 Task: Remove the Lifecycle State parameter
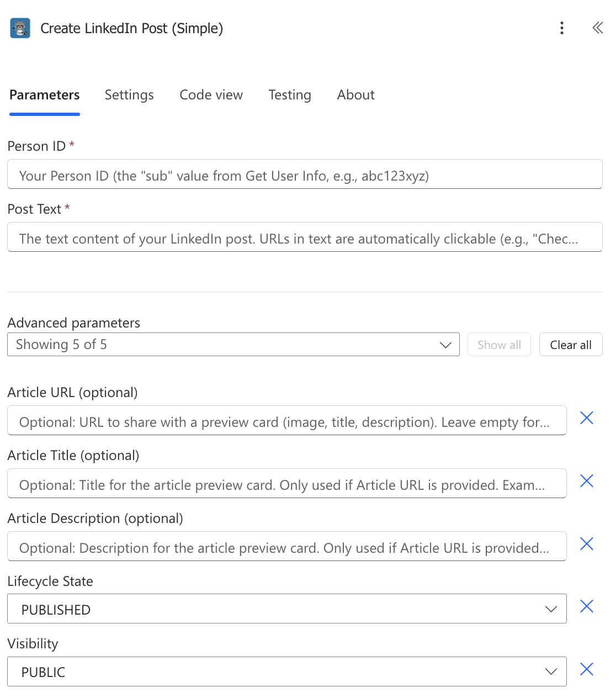[x=587, y=606]
